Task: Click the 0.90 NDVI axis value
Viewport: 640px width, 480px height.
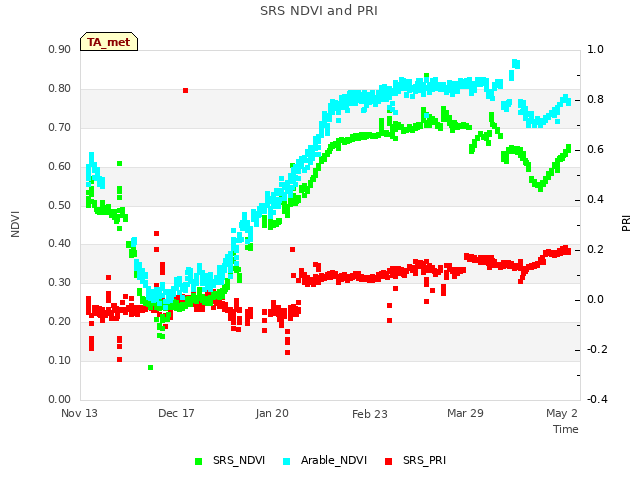Action: pyautogui.click(x=59, y=49)
